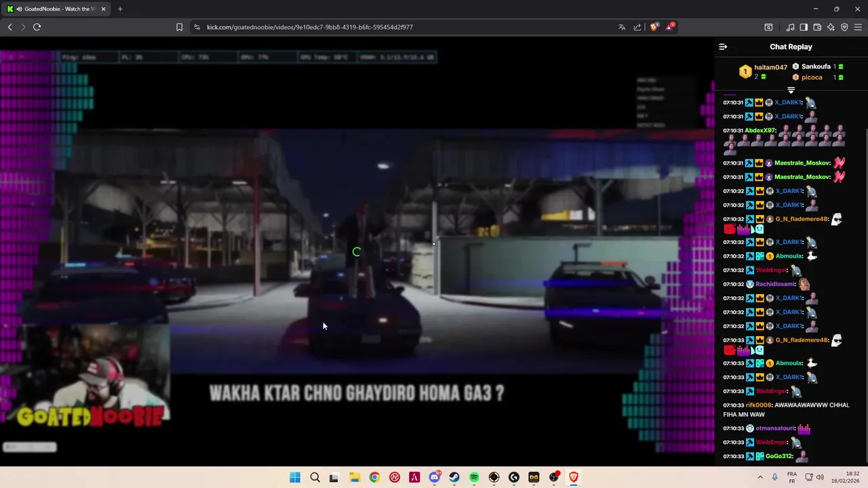Reload the Kick page
Image resolution: width=868 pixels, height=488 pixels.
[37, 27]
